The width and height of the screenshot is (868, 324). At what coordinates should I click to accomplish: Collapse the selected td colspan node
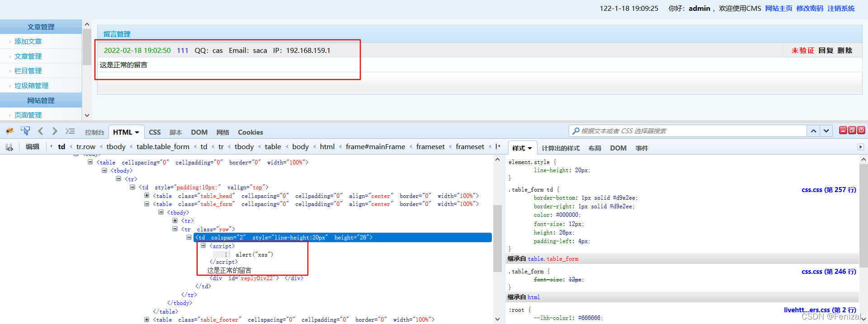point(189,237)
